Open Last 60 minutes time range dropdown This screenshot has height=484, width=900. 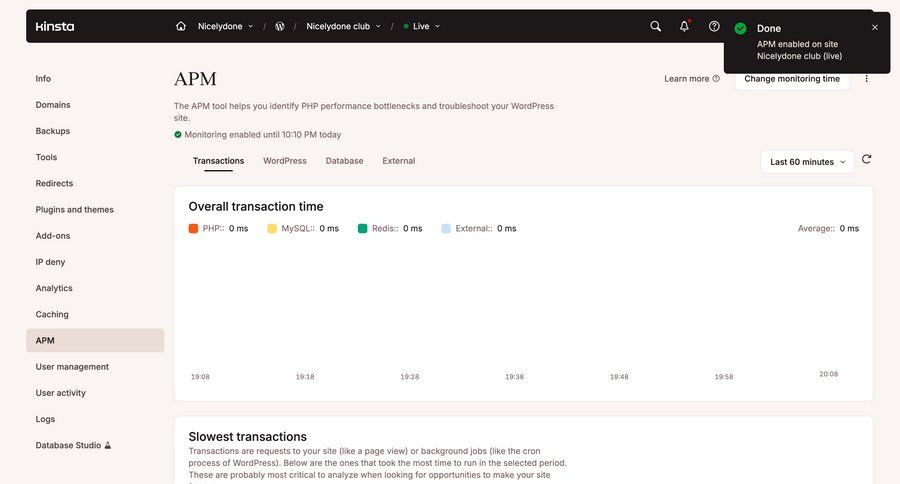pyautogui.click(x=807, y=162)
